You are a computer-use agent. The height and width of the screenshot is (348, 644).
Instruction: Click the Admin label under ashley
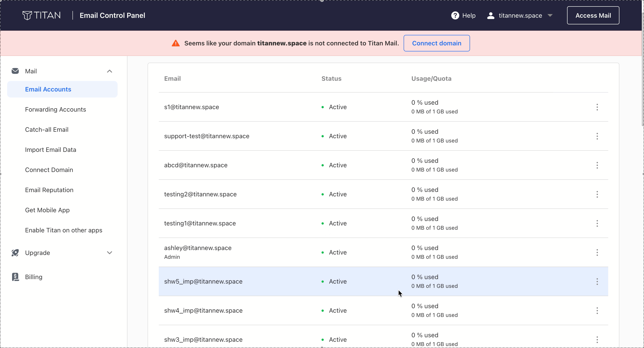[172, 257]
